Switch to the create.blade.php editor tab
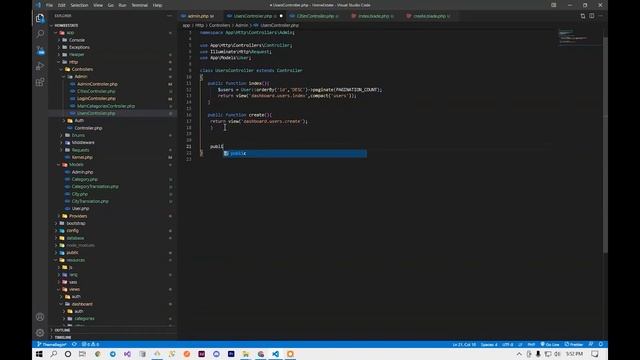 (429, 16)
